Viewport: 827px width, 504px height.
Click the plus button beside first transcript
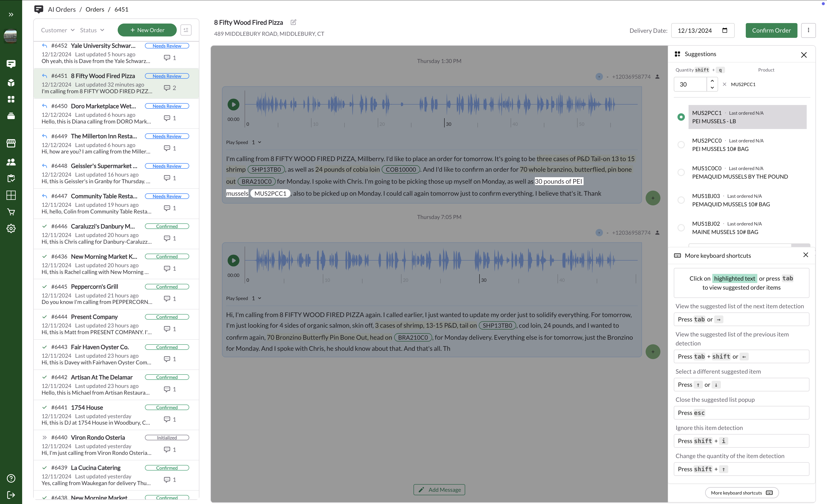pyautogui.click(x=653, y=198)
